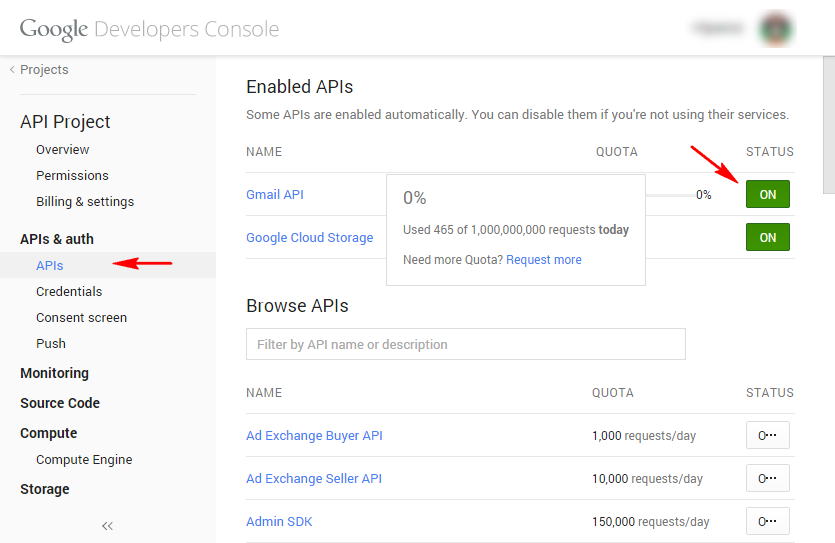Image resolution: width=835 pixels, height=543 pixels.
Task: Expand the Compute section
Action: (49, 433)
